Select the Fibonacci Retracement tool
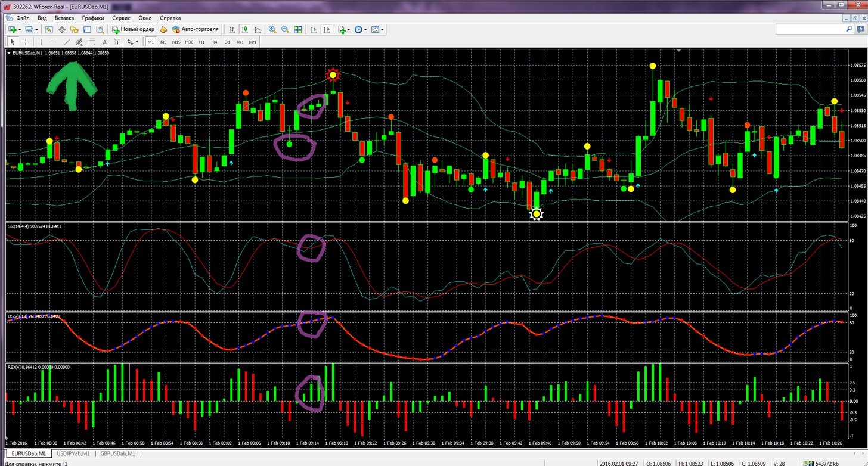The width and height of the screenshot is (868, 466). click(92, 42)
